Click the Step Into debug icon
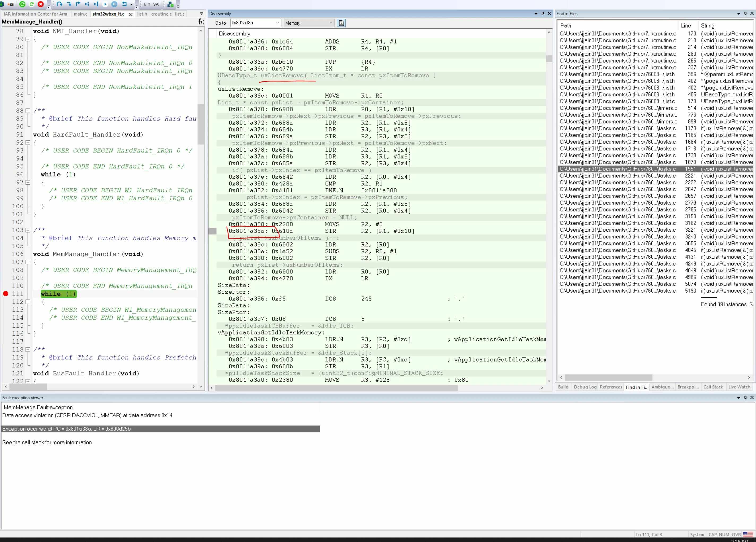This screenshot has width=756, height=542. pyautogui.click(x=69, y=4)
